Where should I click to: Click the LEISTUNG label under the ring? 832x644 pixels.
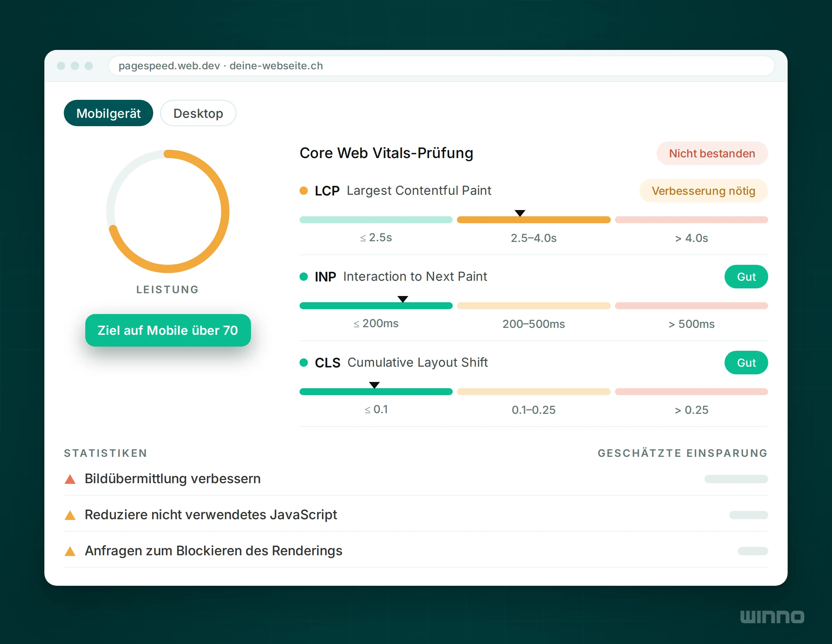168,290
